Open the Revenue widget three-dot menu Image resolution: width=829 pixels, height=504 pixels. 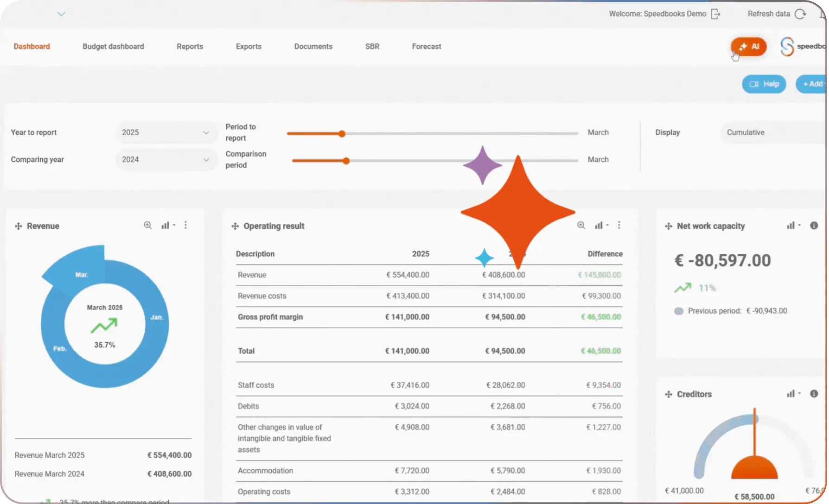click(x=185, y=225)
